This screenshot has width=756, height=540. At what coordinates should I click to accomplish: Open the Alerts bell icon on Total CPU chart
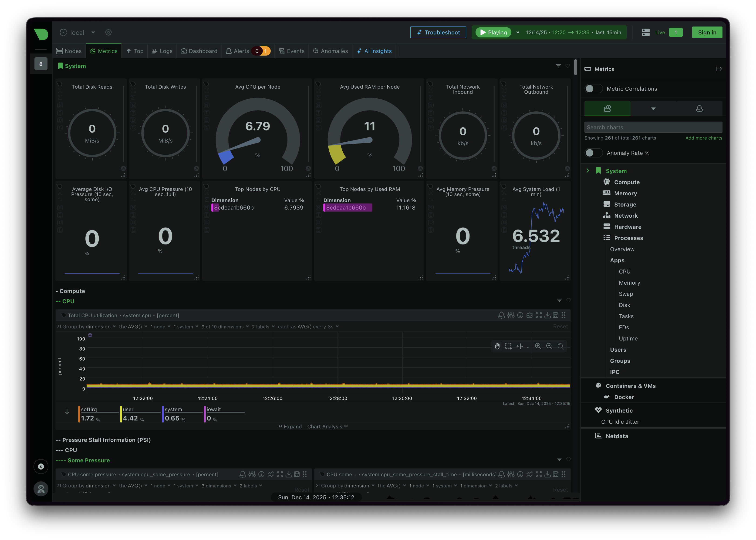[501, 315]
